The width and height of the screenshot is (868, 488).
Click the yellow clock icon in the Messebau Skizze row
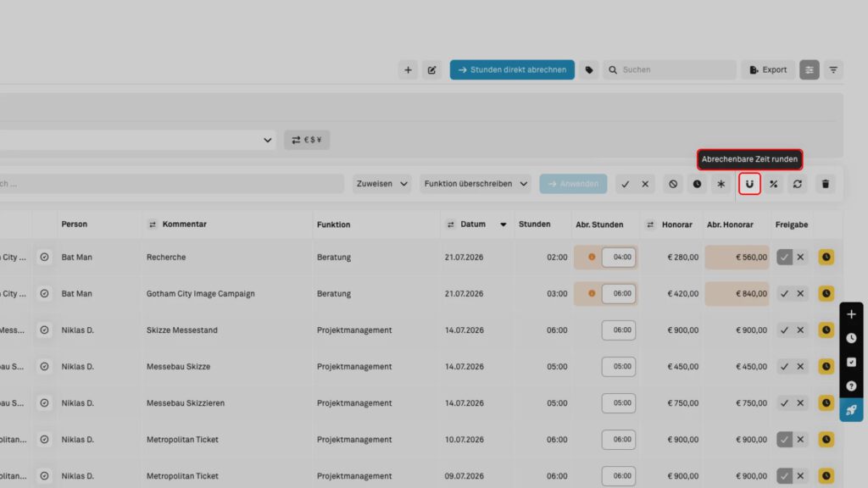point(826,366)
